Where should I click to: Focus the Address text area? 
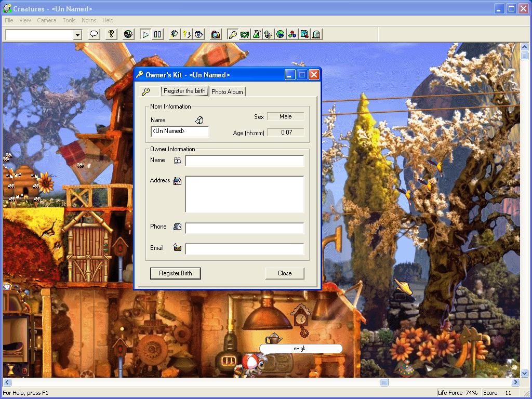tap(245, 194)
